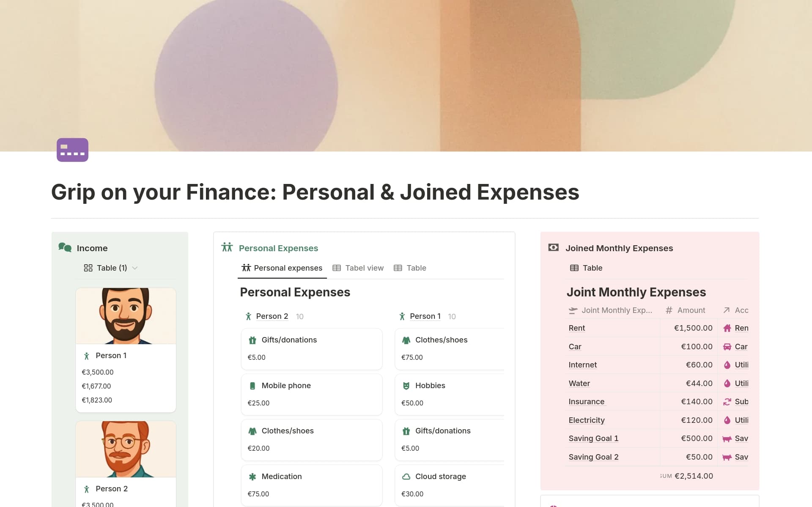The image size is (812, 507).
Task: Click the cloud storage icon on the €30.00 card
Action: click(406, 477)
